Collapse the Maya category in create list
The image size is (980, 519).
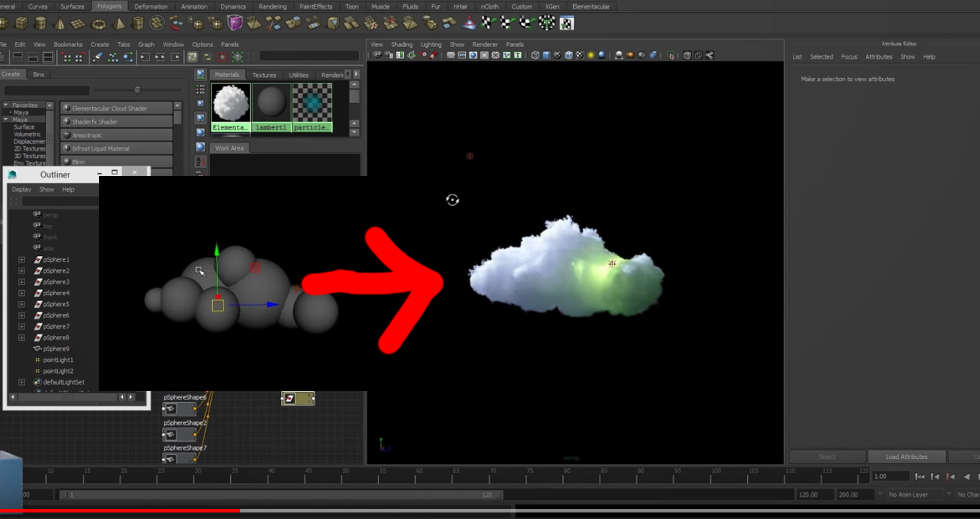point(6,120)
